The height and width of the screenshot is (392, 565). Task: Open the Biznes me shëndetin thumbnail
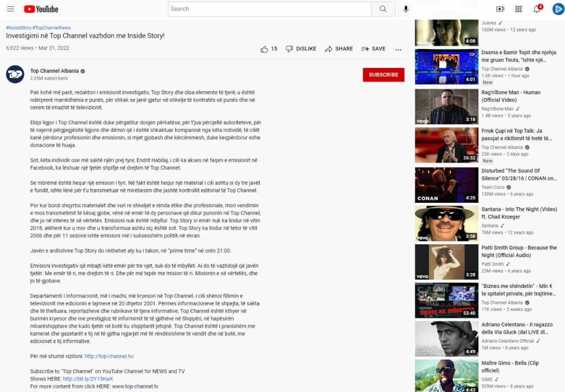click(446, 300)
